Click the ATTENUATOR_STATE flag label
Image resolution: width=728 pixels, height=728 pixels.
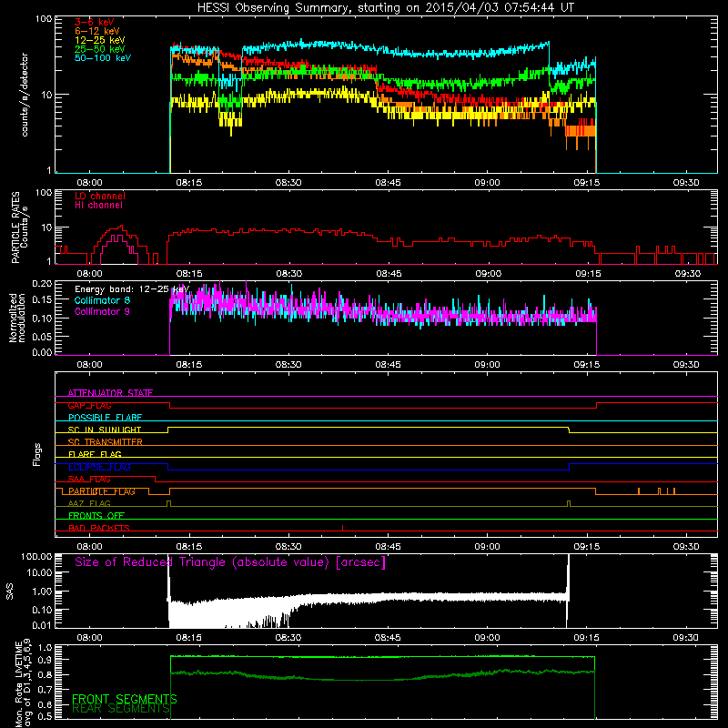pyautogui.click(x=110, y=393)
